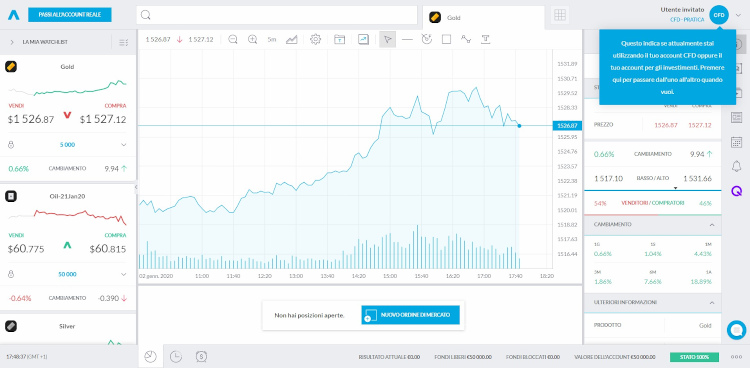The height and width of the screenshot is (368, 750).
Task: Select the polyline drawing tool
Action: pos(466,39)
